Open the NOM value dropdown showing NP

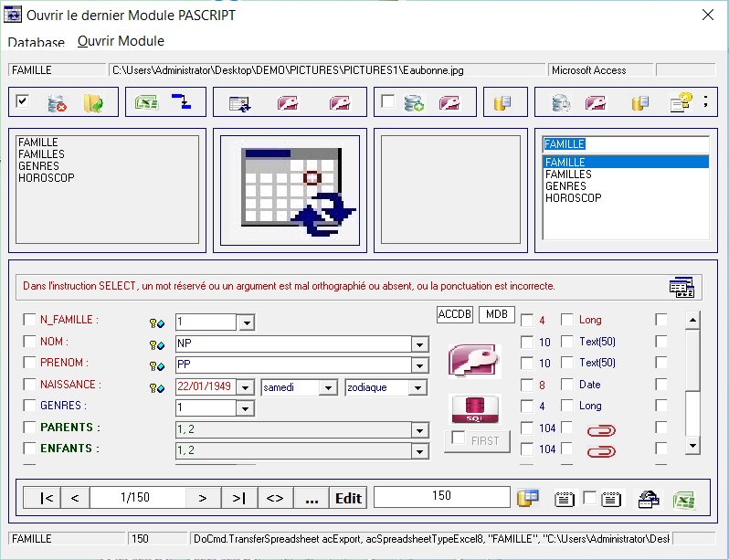click(420, 344)
